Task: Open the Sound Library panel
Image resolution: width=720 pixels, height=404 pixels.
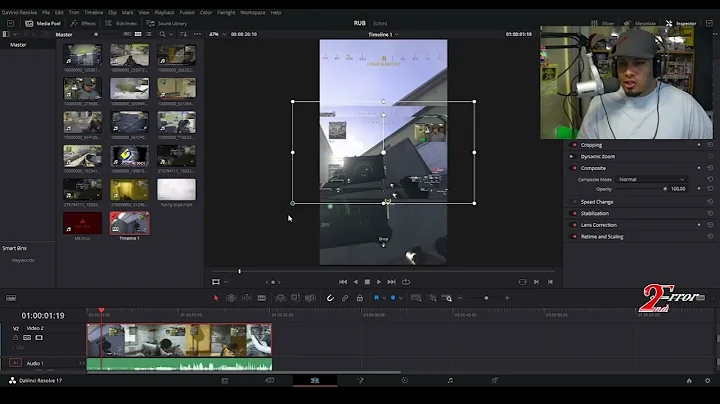Action: pos(167,23)
